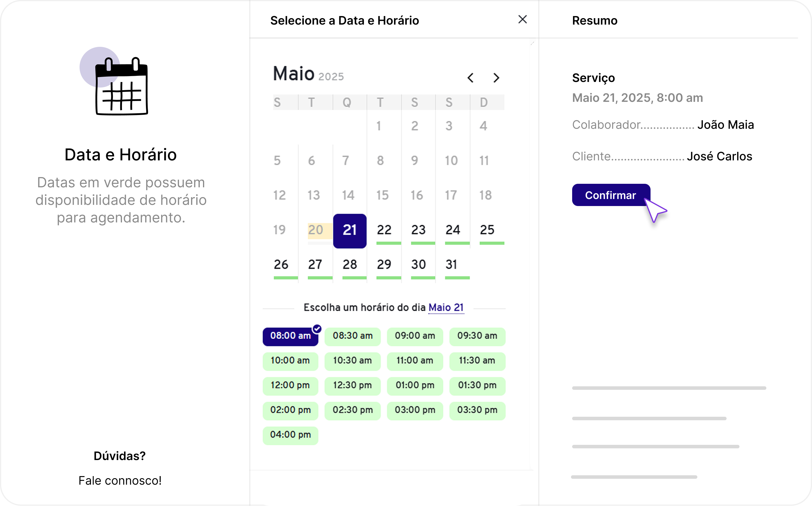
Task: Select May 31 on the calendar
Action: 451,265
